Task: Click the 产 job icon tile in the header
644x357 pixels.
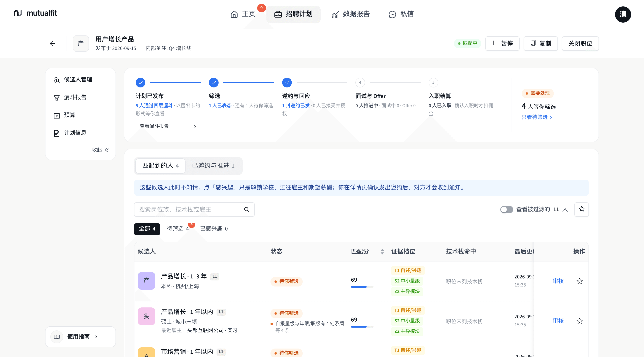Action: pyautogui.click(x=81, y=43)
